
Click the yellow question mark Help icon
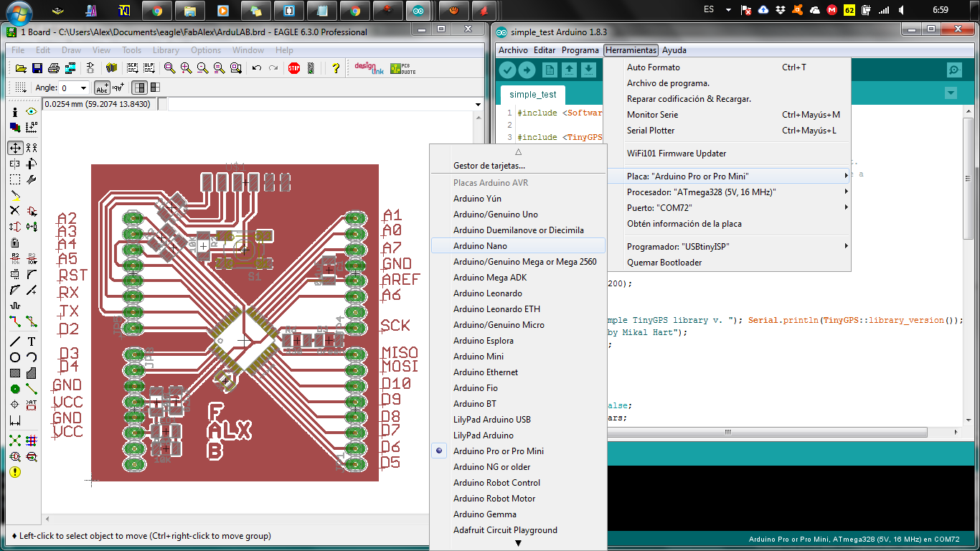pyautogui.click(x=335, y=68)
